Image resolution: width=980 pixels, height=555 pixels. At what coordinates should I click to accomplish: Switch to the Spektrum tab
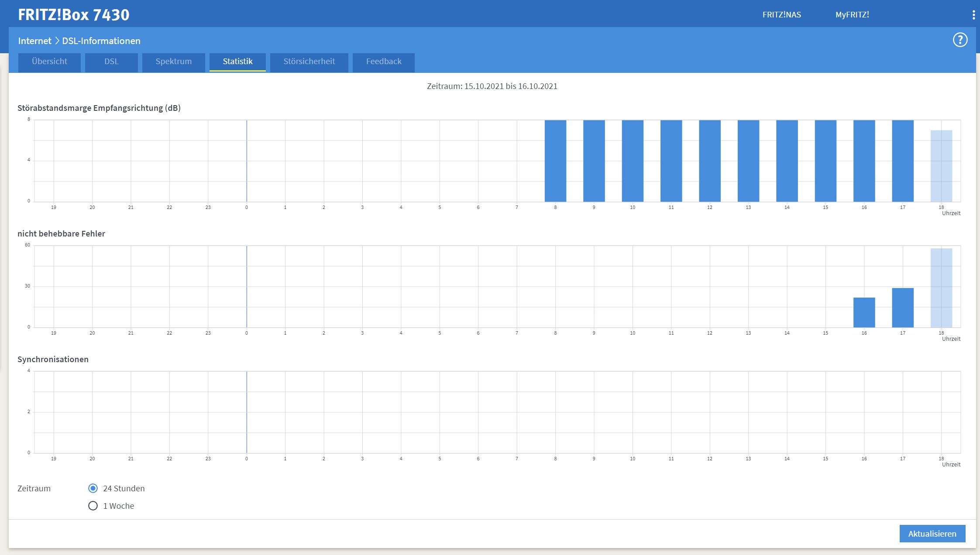click(x=173, y=62)
